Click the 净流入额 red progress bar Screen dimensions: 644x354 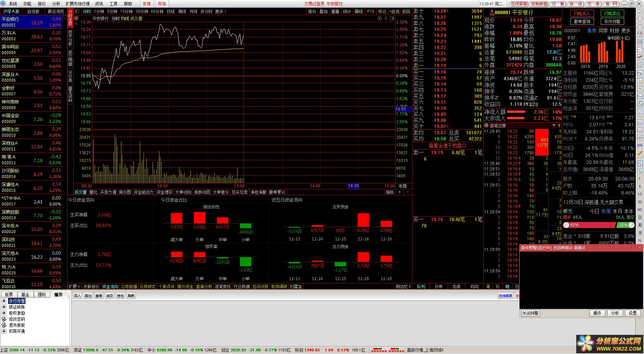coord(516,112)
